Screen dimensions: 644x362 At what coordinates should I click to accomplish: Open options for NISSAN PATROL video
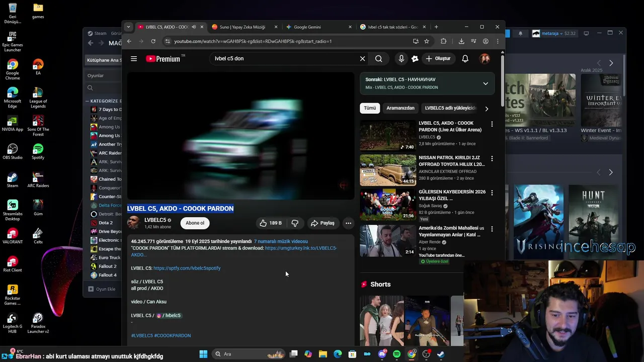pos(492,158)
